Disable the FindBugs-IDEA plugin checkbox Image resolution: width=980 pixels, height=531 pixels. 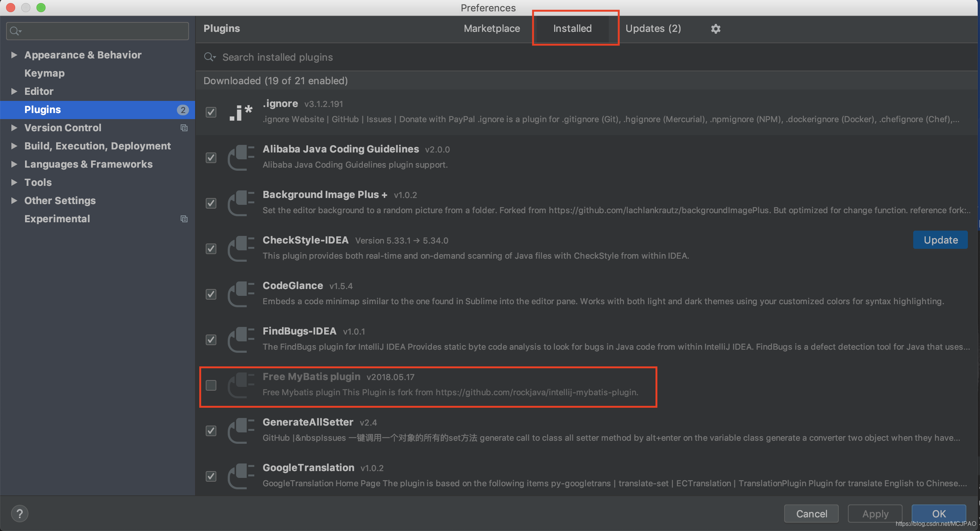(211, 339)
